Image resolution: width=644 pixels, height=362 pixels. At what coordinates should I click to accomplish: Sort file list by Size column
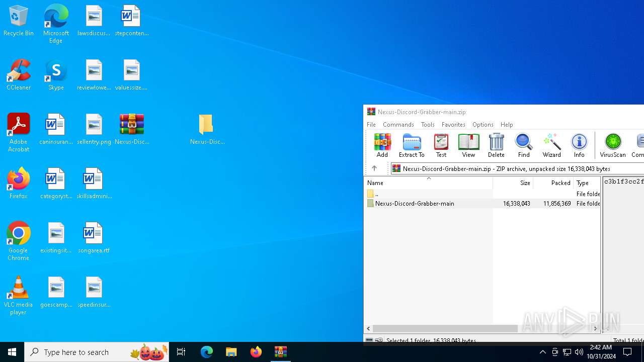(513, 183)
